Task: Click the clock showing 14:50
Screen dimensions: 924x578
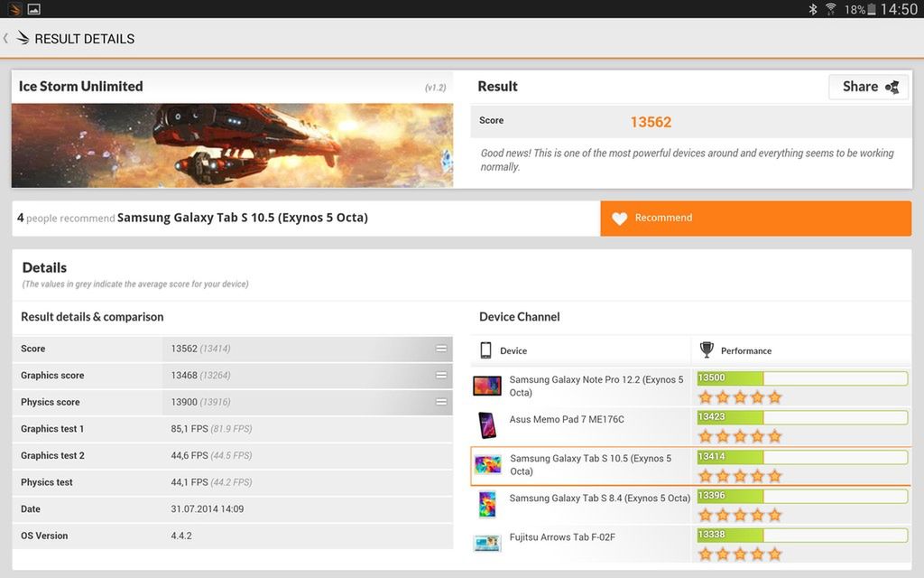Action: pos(899,9)
